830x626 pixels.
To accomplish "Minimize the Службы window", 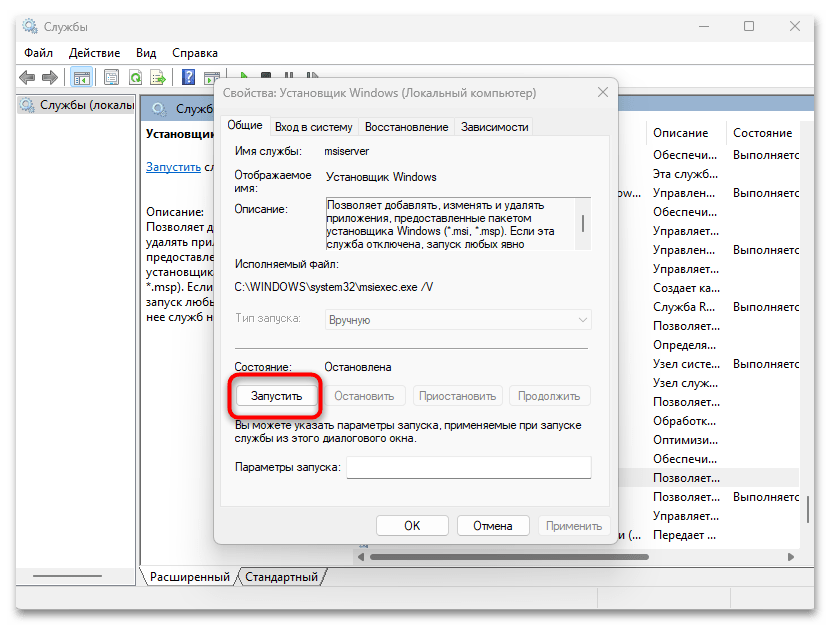I will 703,26.
